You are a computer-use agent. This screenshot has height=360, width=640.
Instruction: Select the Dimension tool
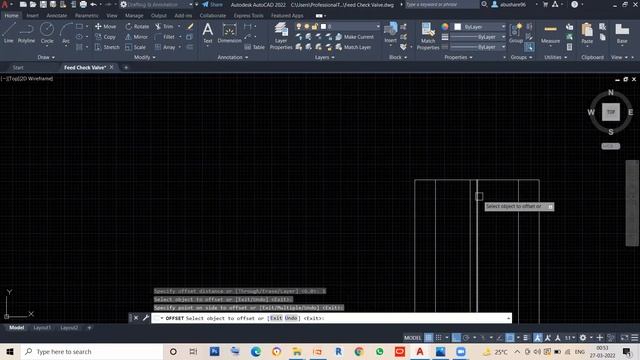click(229, 33)
